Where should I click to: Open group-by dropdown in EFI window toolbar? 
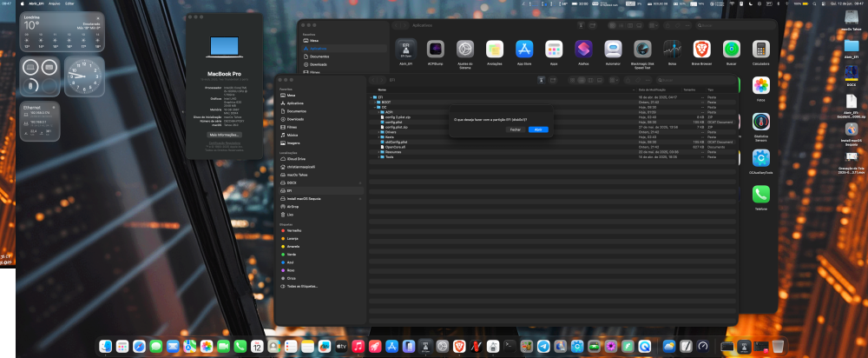[x=614, y=80]
